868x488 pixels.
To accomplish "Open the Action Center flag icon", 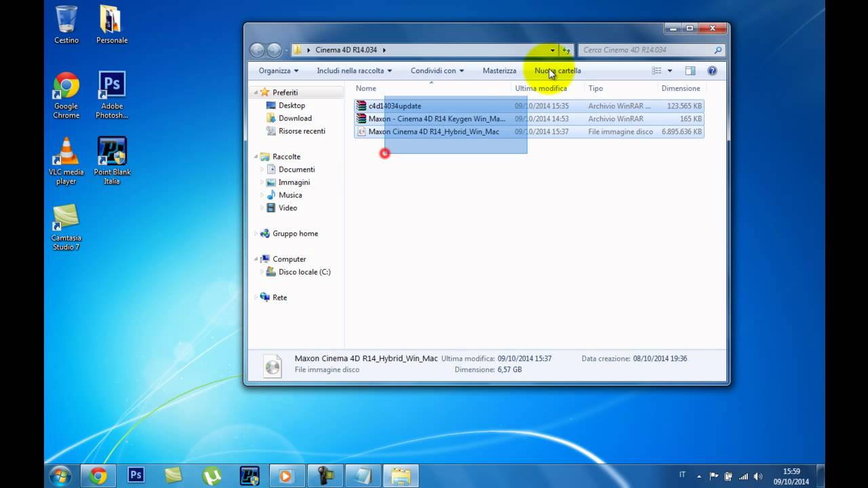I will 713,476.
